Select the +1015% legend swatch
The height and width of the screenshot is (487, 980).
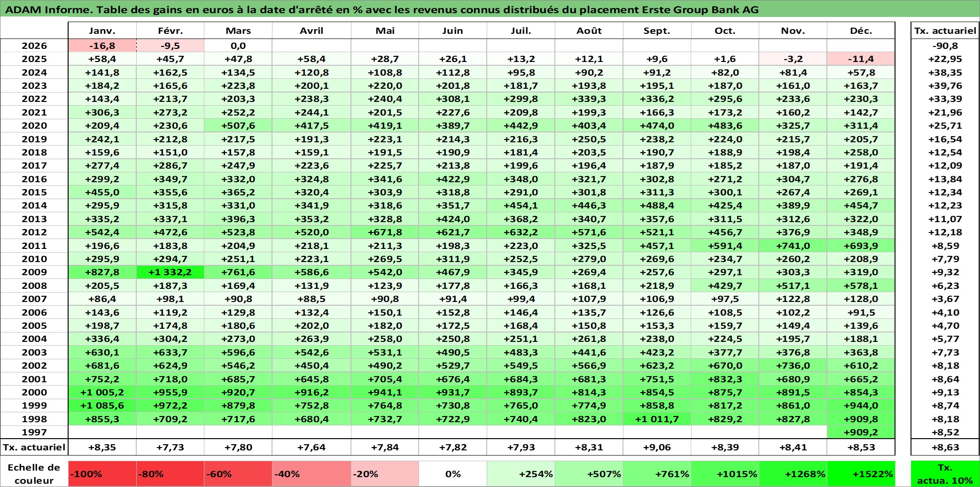coord(725,474)
